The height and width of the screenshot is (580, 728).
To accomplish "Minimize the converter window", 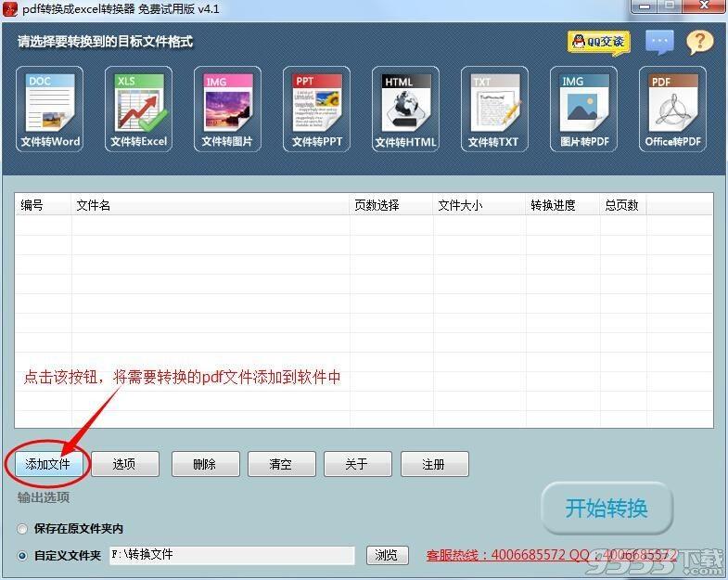I will pyautogui.click(x=645, y=6).
